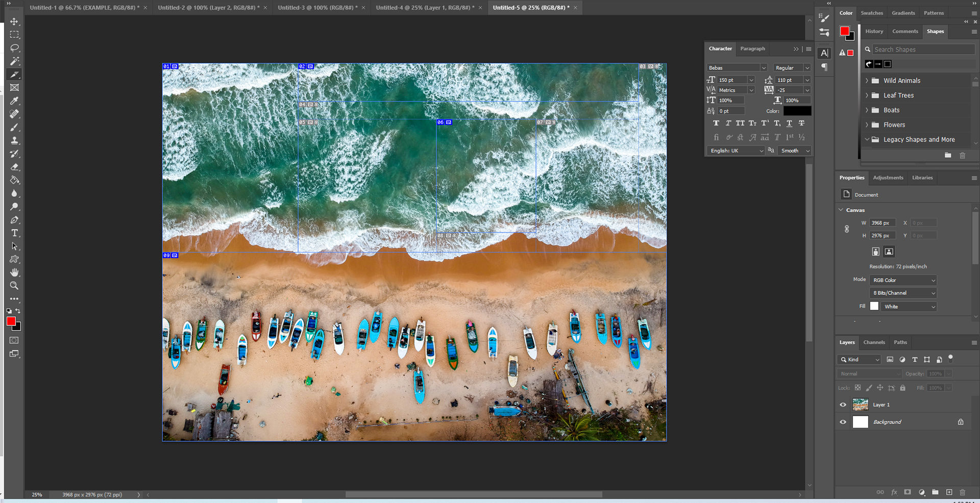The image size is (980, 503).
Task: Delete layer using trash icon
Action: click(962, 492)
